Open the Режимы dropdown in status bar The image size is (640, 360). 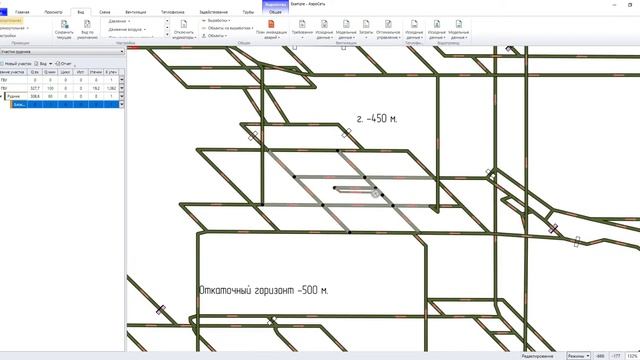578,356
